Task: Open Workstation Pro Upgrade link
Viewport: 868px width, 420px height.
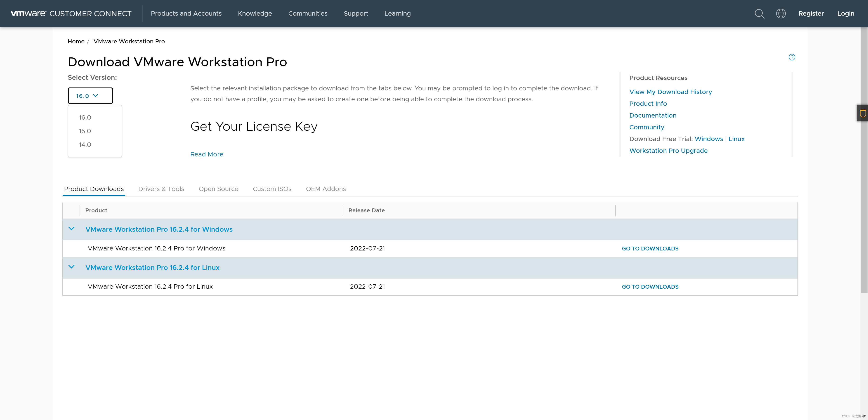Action: coord(668,151)
